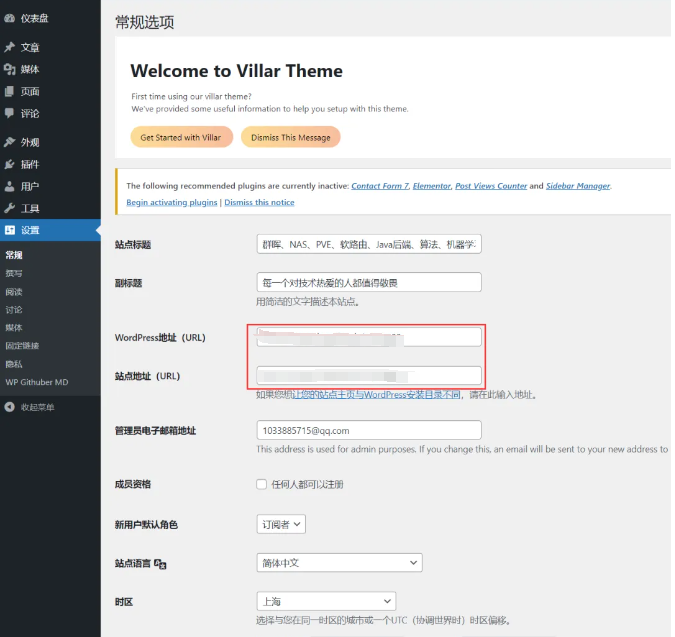
Task: Open Elementor plugin link
Action: 432,186
